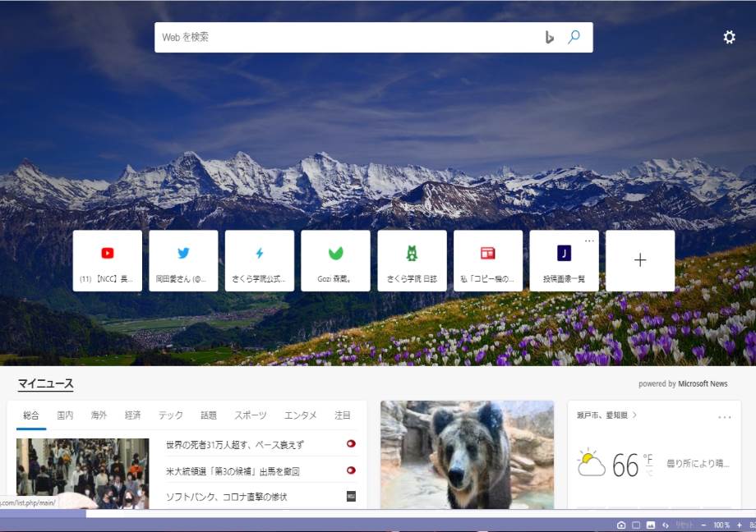Open more options on 投稿画像一覧 tile
This screenshot has width=756, height=532.
point(588,241)
